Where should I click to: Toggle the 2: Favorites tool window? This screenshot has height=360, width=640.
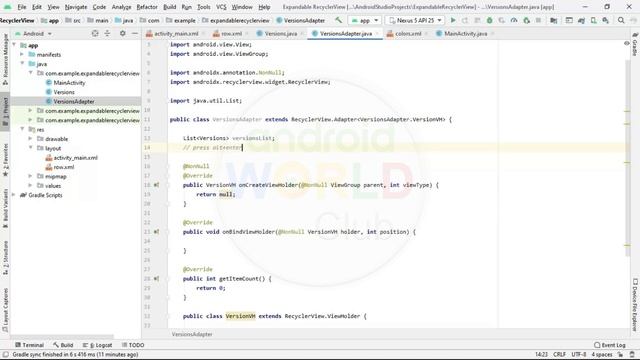[x=5, y=159]
